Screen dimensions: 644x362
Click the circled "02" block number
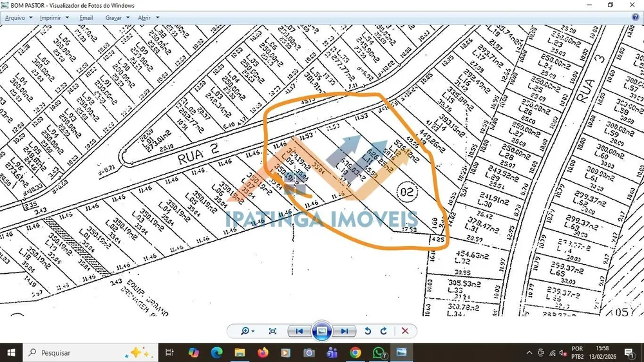[x=407, y=192]
